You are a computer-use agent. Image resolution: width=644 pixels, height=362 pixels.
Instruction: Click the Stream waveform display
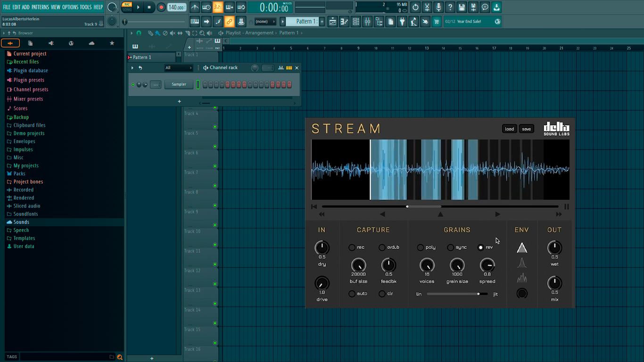[440, 170]
